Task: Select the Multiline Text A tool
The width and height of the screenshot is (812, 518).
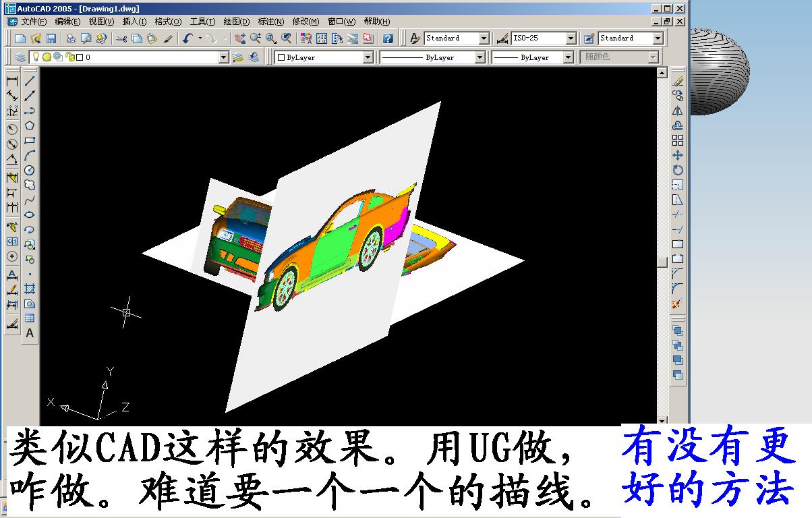Action: click(x=30, y=333)
